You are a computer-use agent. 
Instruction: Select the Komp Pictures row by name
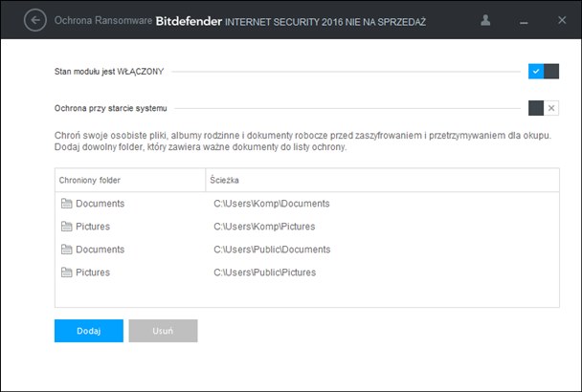click(x=93, y=227)
